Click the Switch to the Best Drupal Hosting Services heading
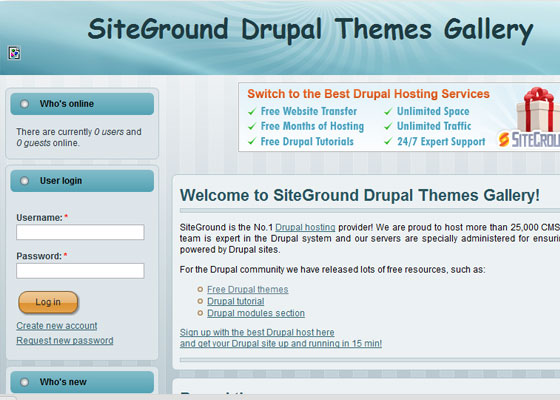The height and width of the screenshot is (400, 560). point(368,94)
